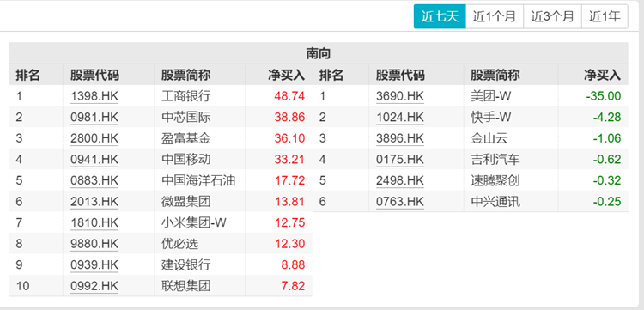This screenshot has width=644, height=310.
Task: Open stock code 1810.HK link
Action: [94, 222]
